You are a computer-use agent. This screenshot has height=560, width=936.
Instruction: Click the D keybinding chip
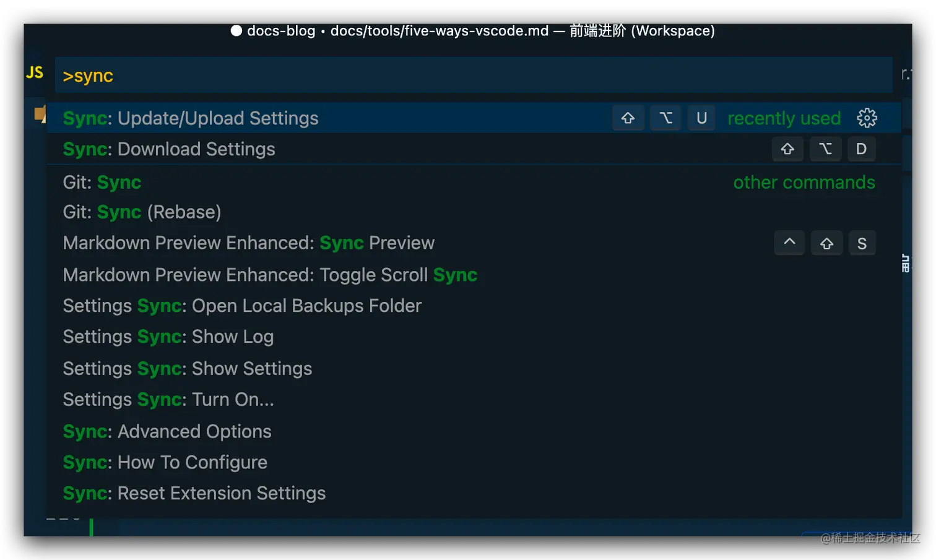pos(861,149)
